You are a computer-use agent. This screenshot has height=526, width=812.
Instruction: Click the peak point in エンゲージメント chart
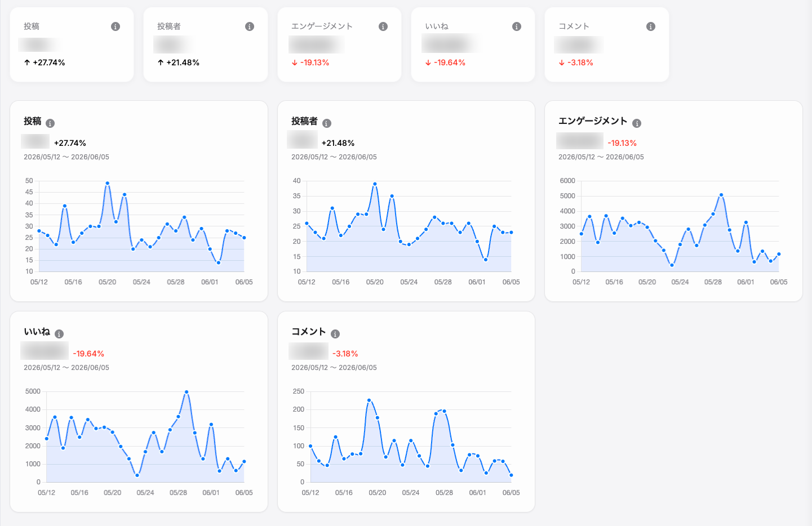pos(721,195)
